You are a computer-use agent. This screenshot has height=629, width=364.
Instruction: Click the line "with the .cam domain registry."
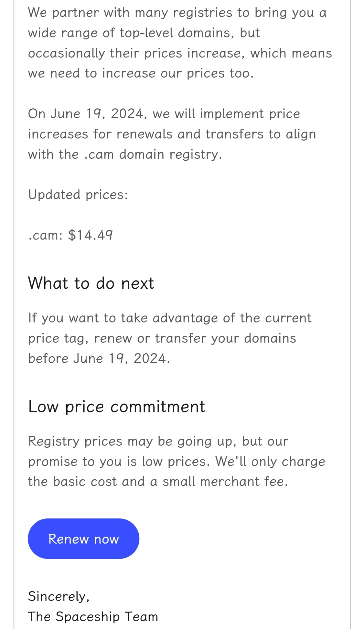click(x=125, y=154)
